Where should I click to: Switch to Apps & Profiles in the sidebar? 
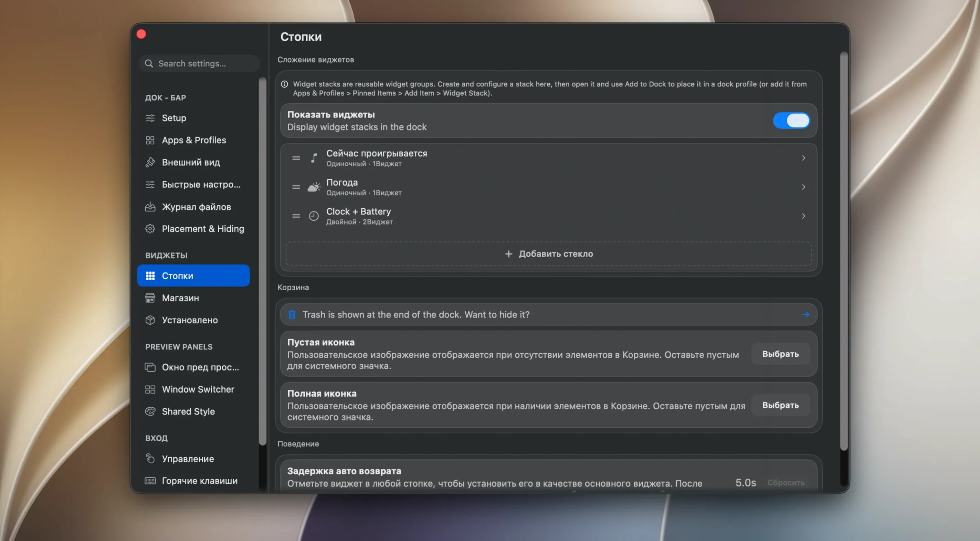[193, 140]
